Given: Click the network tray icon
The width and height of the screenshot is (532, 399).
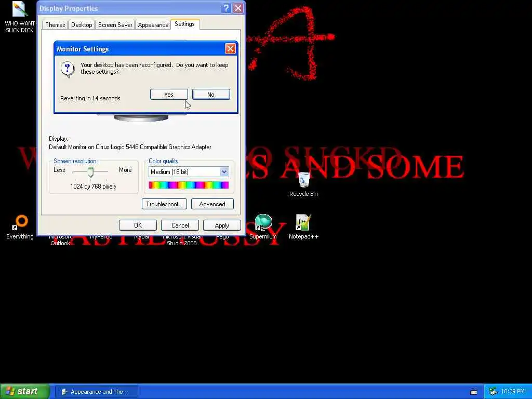Looking at the screenshot, I should click(x=493, y=392).
